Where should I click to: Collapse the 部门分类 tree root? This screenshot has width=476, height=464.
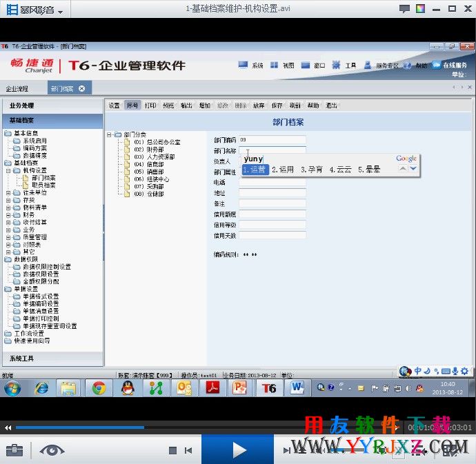pyautogui.click(x=109, y=134)
